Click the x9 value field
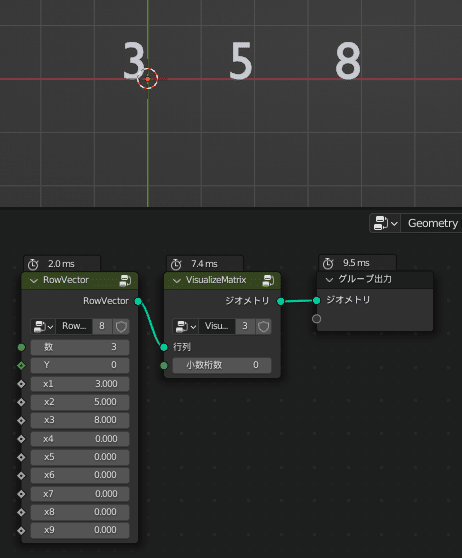 80,531
